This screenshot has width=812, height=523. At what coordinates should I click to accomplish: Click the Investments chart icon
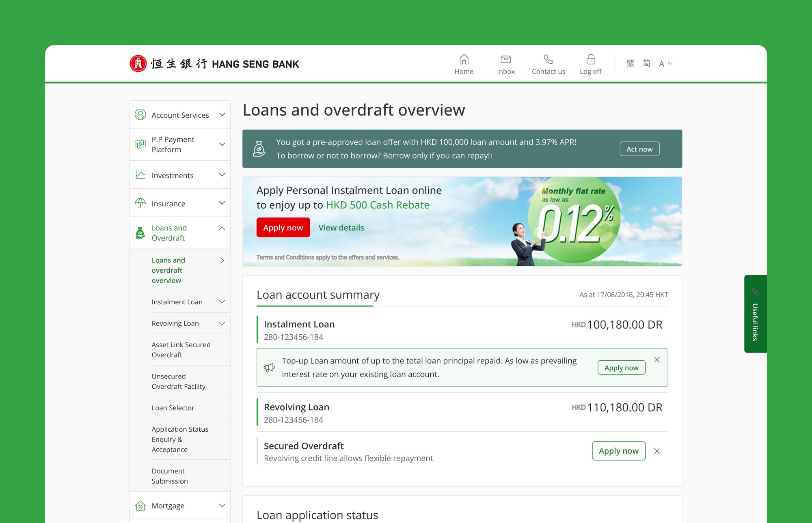point(140,175)
